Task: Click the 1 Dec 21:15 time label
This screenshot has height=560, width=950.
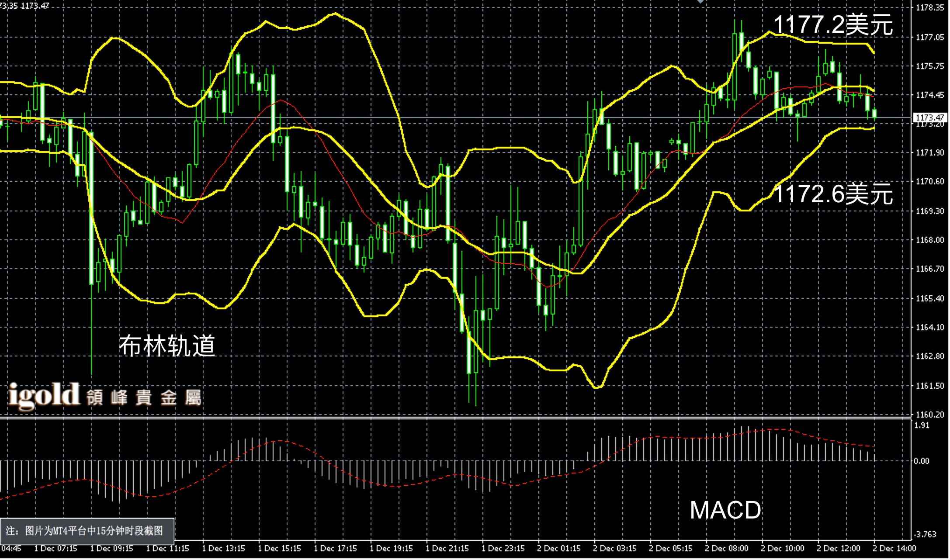Action: coord(447,548)
